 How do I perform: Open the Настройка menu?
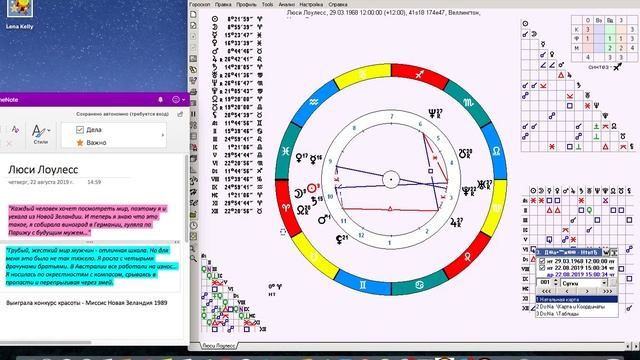coord(311,4)
